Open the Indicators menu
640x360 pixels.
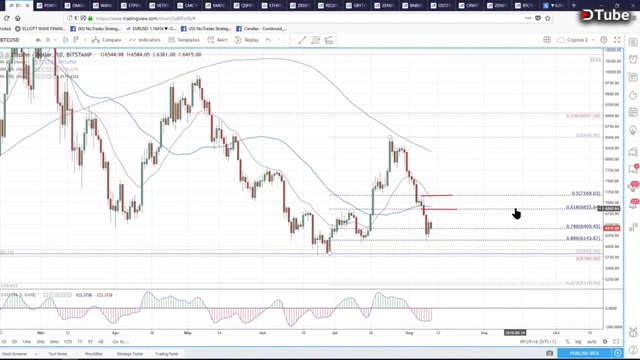[x=144, y=40]
